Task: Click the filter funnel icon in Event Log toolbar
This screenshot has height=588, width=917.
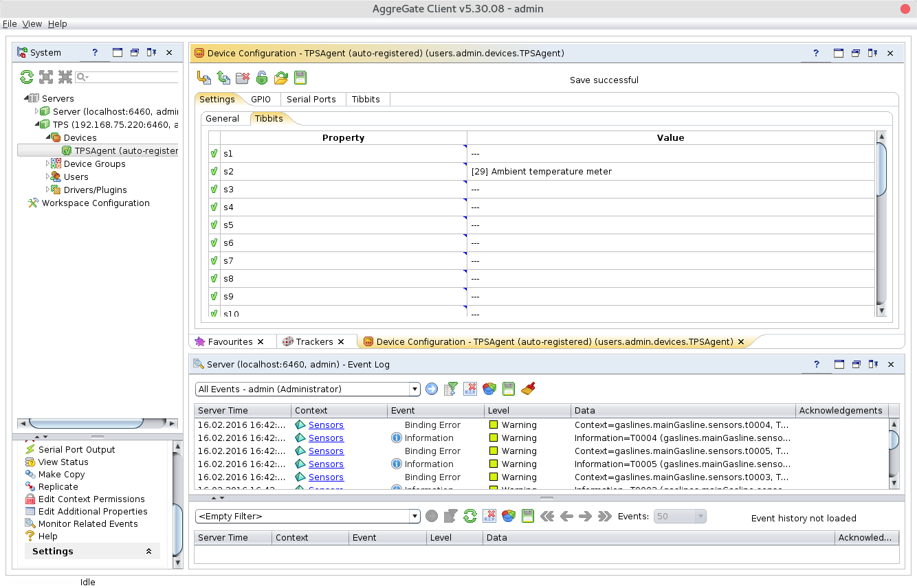Action: [x=451, y=389]
